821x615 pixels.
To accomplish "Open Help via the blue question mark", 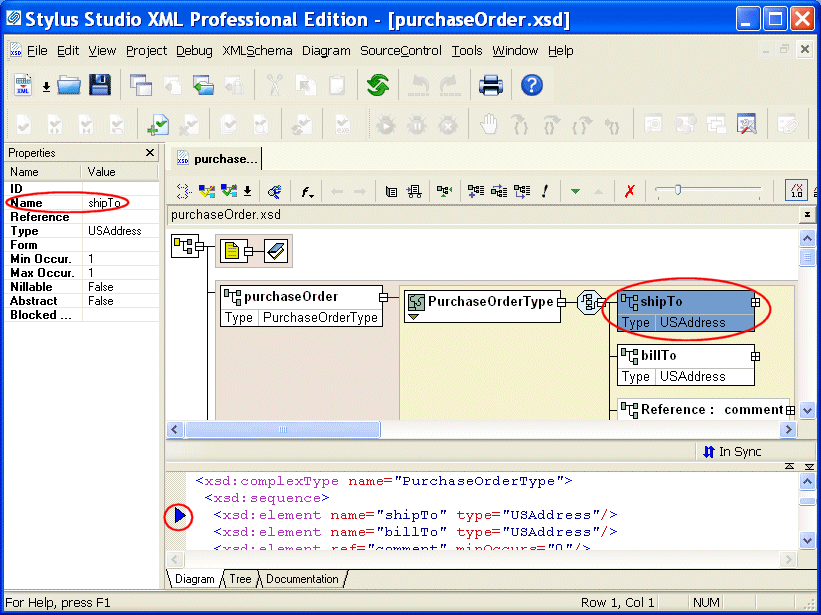I will point(532,86).
